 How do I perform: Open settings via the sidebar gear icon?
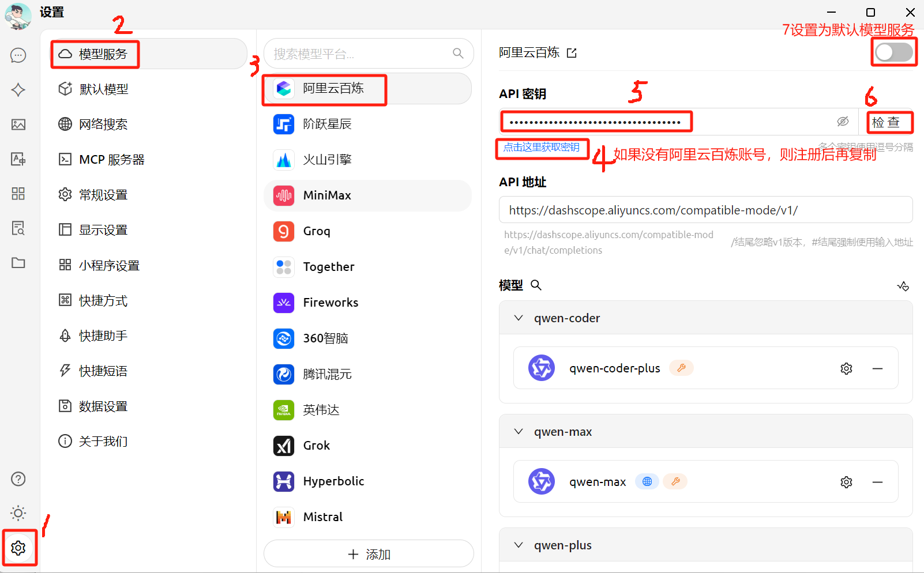click(18, 548)
